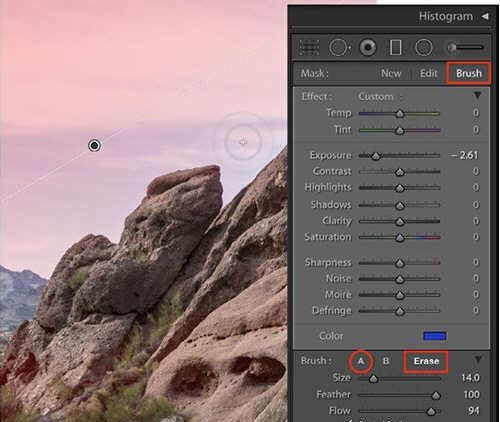Adjust the Moire slider handle
Viewport: 500px width, 422px height.
[x=400, y=295]
